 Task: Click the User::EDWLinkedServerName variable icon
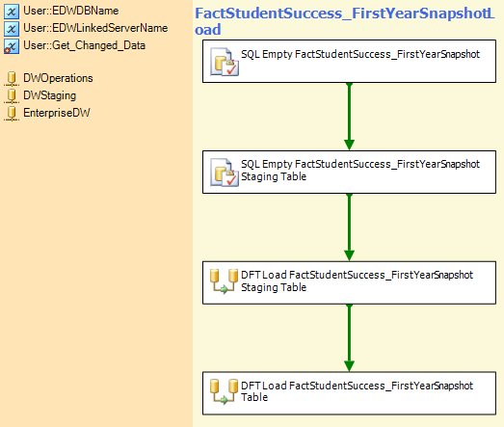click(12, 29)
